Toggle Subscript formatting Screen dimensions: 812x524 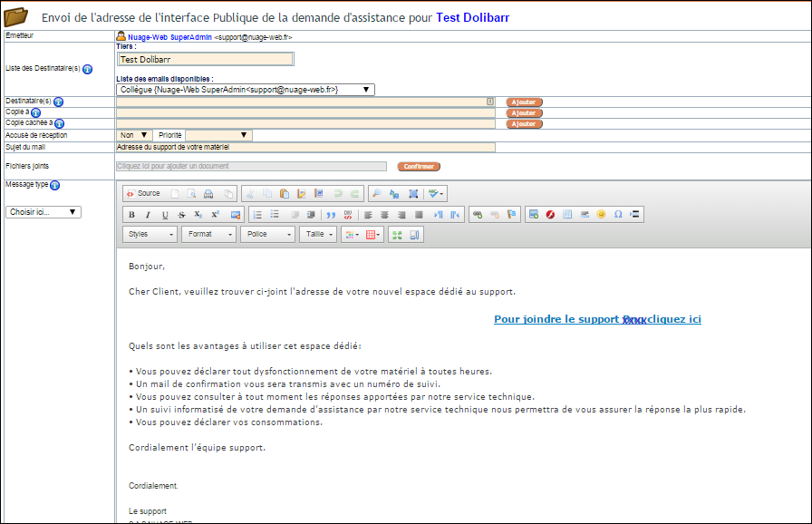tap(198, 214)
